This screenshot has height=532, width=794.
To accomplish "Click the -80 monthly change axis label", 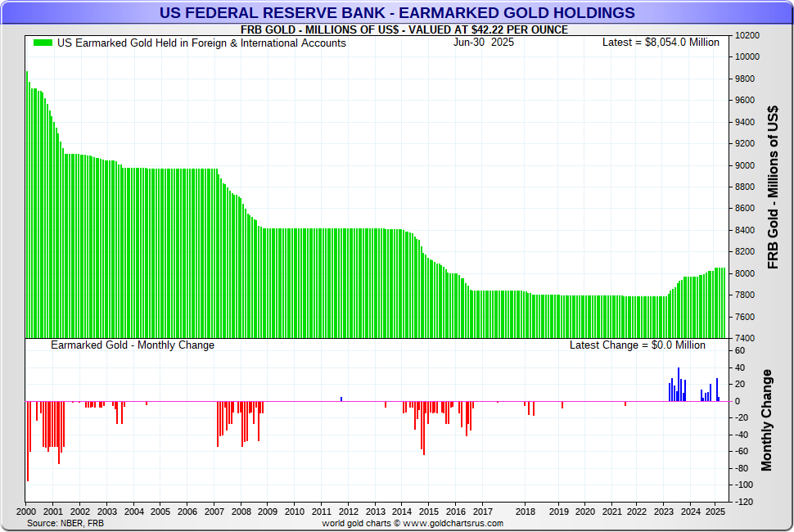I will pyautogui.click(x=742, y=469).
